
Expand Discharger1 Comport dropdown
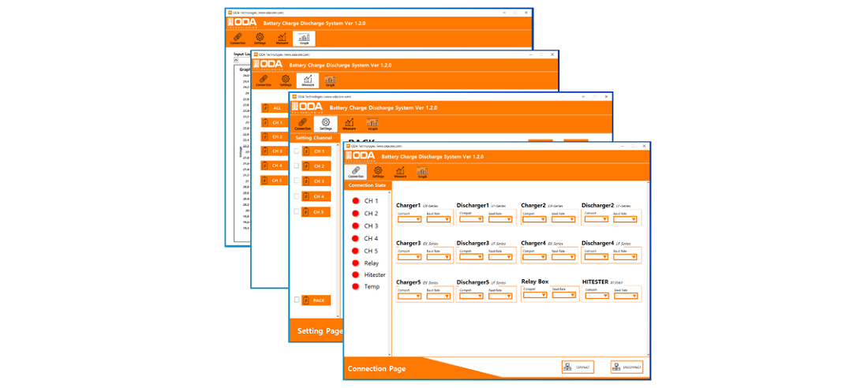[x=472, y=218]
